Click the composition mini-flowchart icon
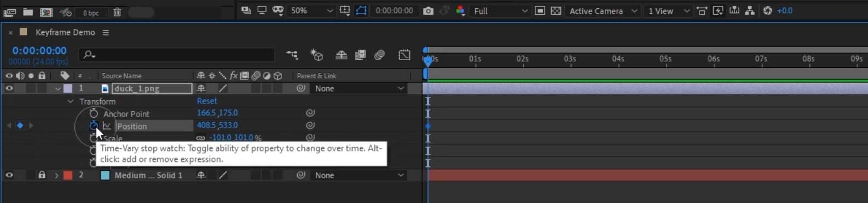This screenshot has width=868, height=203. point(292,55)
